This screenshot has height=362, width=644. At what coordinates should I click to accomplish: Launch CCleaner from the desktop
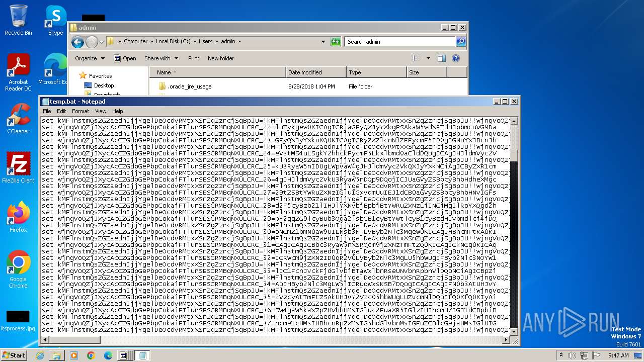pyautogui.click(x=18, y=119)
